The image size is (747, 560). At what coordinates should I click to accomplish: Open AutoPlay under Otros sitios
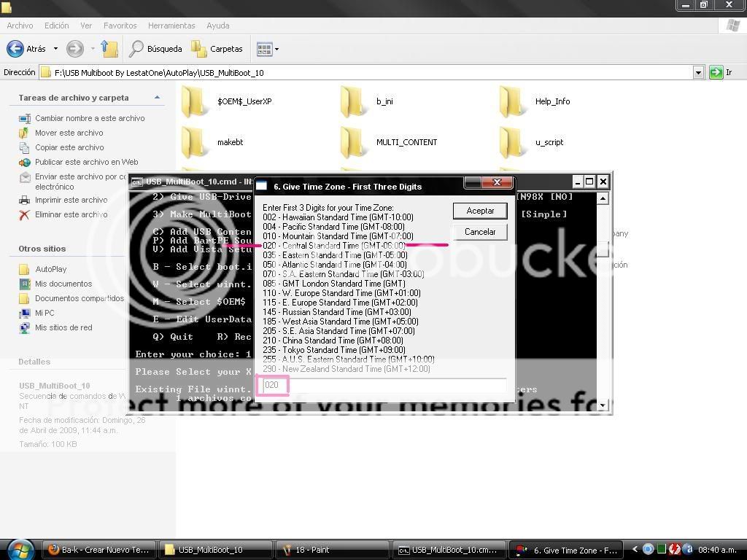50,269
